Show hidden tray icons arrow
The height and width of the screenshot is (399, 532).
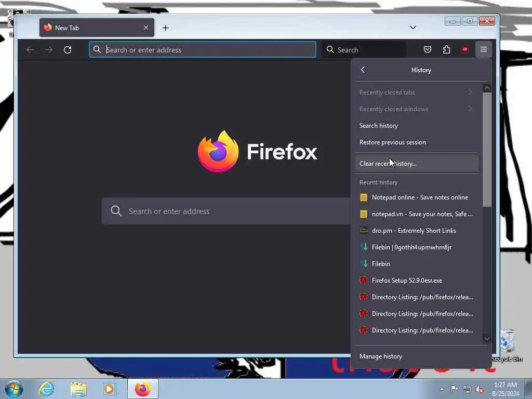click(x=442, y=389)
